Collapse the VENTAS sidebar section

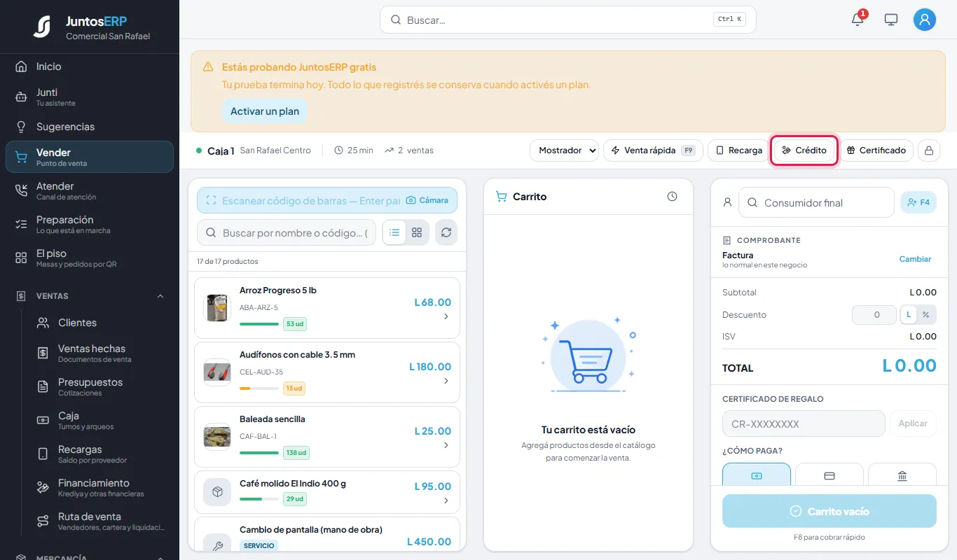point(160,296)
